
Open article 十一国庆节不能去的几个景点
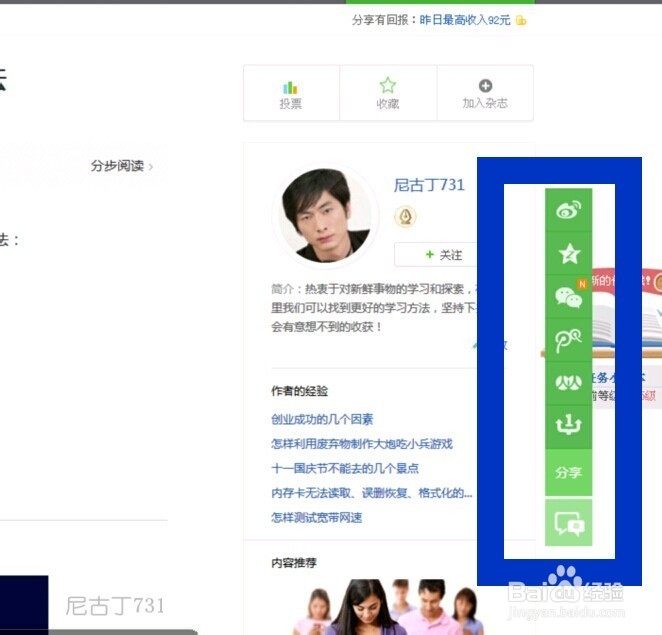tap(345, 468)
